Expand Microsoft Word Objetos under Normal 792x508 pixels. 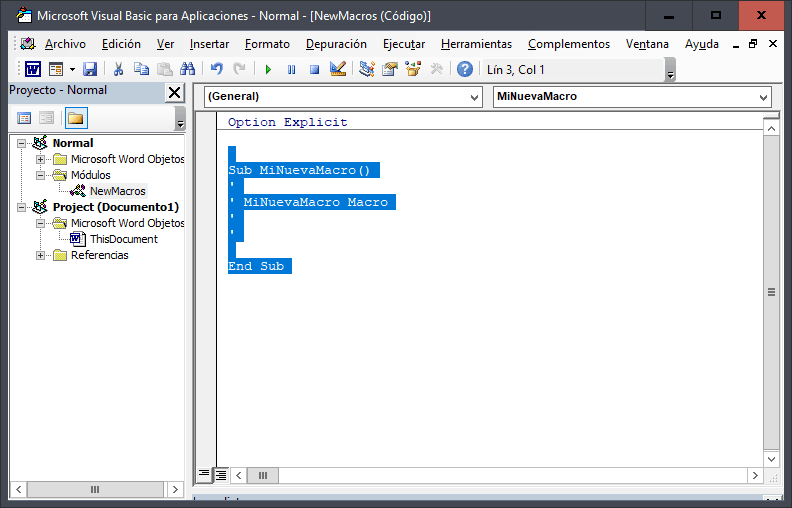[x=40, y=159]
